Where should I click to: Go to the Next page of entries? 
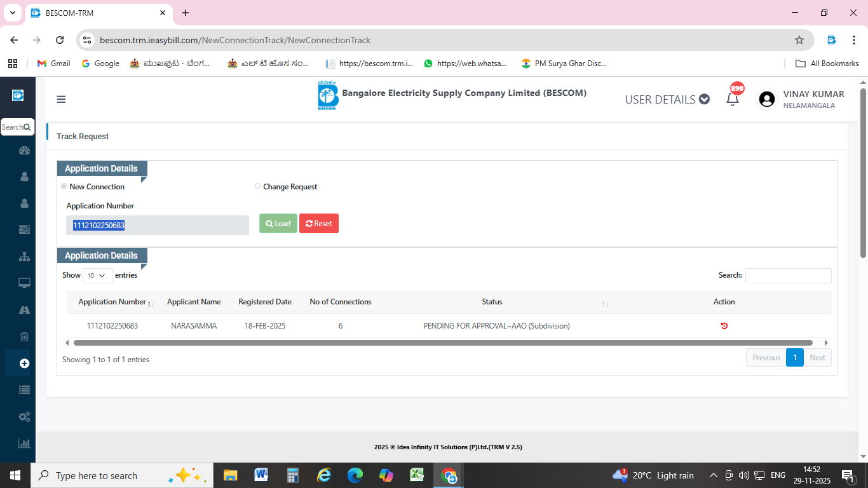[818, 358]
